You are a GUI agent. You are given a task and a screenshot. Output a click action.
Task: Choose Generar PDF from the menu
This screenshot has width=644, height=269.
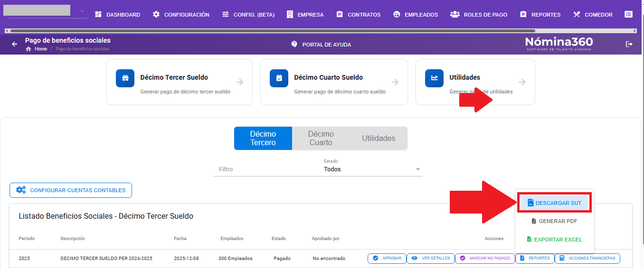[x=554, y=221]
